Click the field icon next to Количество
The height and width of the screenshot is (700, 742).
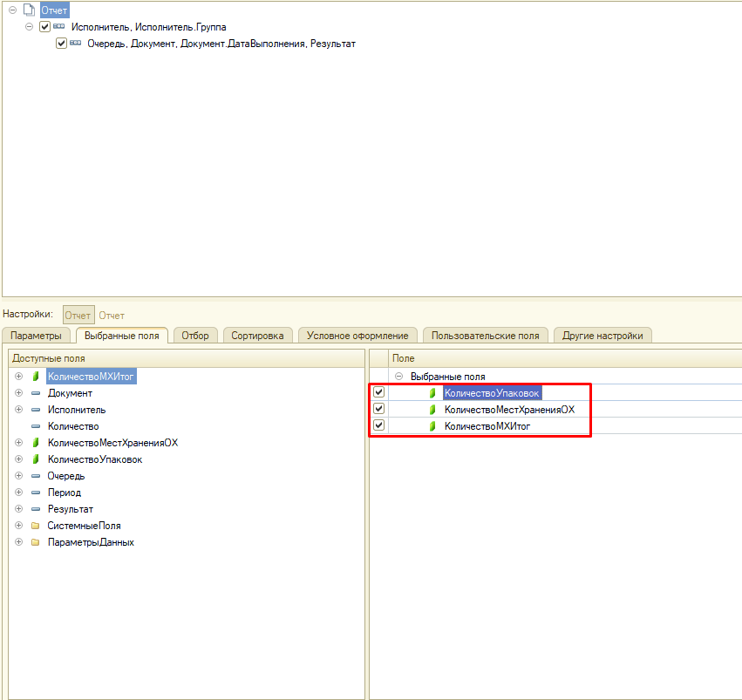click(x=36, y=426)
